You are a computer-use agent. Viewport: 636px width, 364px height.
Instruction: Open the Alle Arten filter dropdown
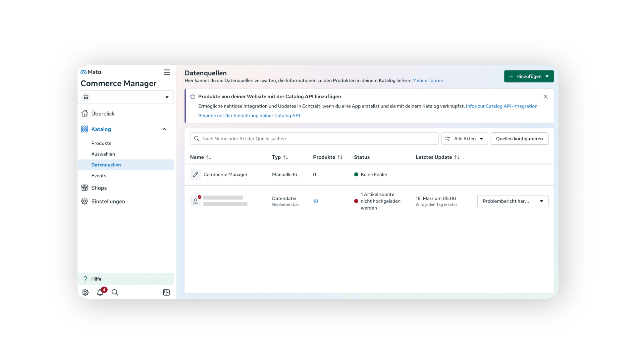click(x=464, y=139)
